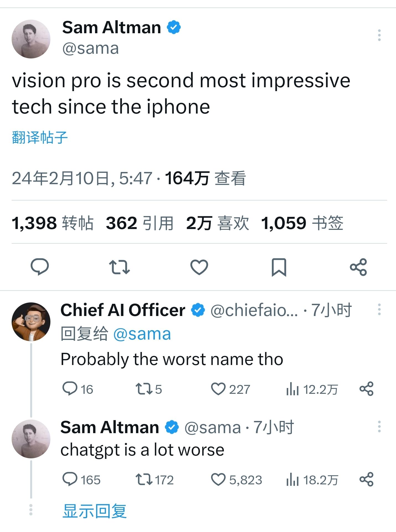The image size is (396, 532).
Task: Bookmark the main tweet
Action: 279,267
